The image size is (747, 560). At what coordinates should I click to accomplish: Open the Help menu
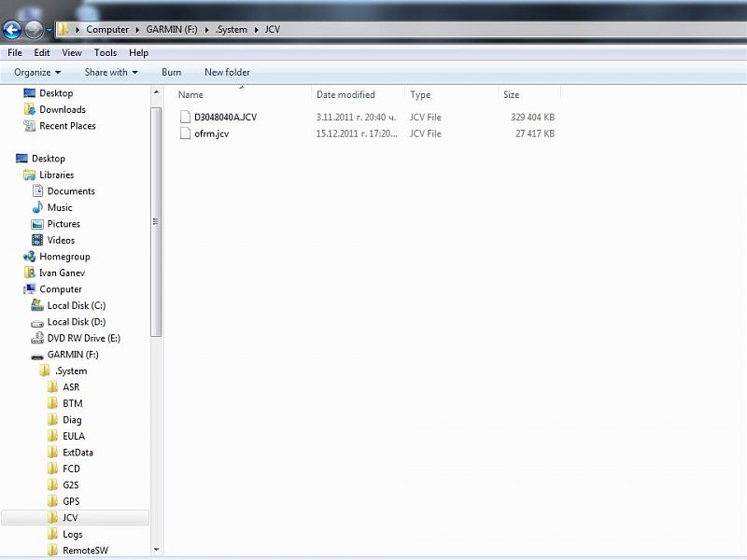[138, 53]
